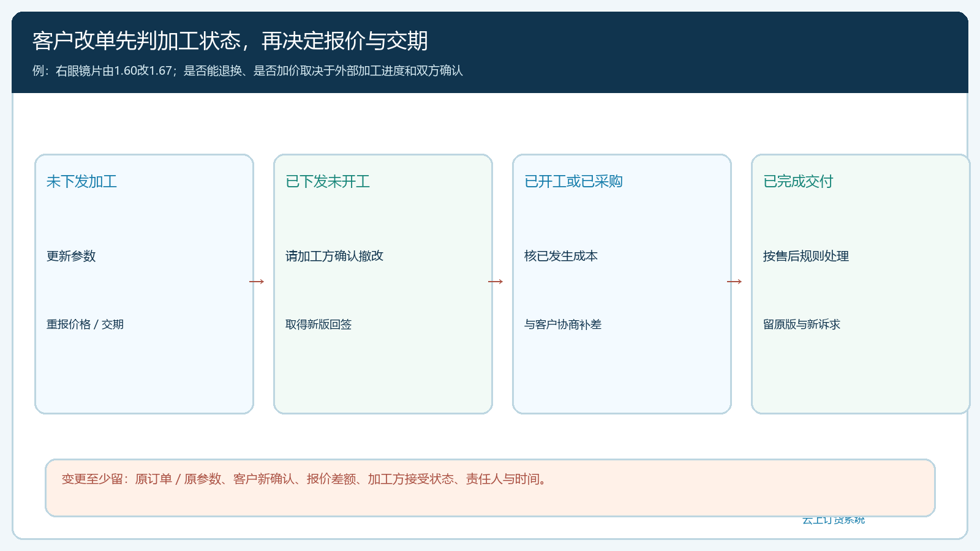
Task: Click the 已开工或已采购 card heading
Action: click(x=573, y=182)
